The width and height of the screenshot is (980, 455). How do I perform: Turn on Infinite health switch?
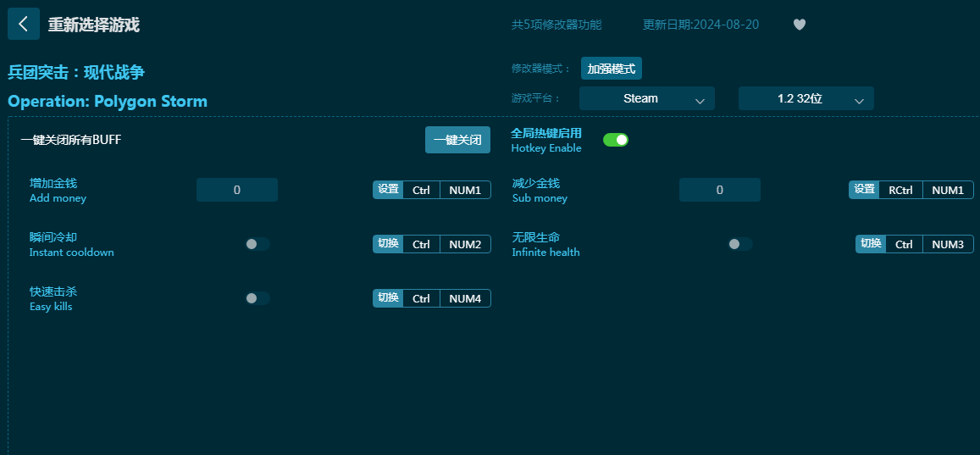pyautogui.click(x=739, y=244)
